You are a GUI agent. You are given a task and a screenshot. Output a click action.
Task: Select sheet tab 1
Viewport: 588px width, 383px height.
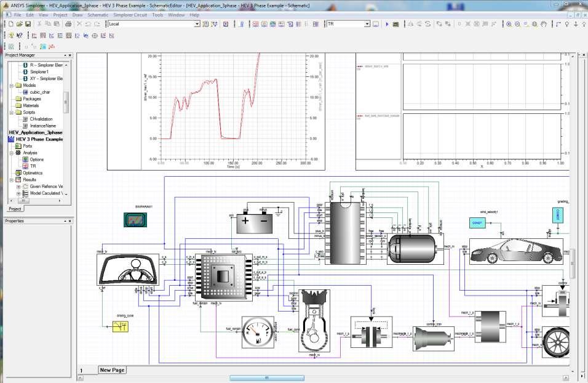81,370
